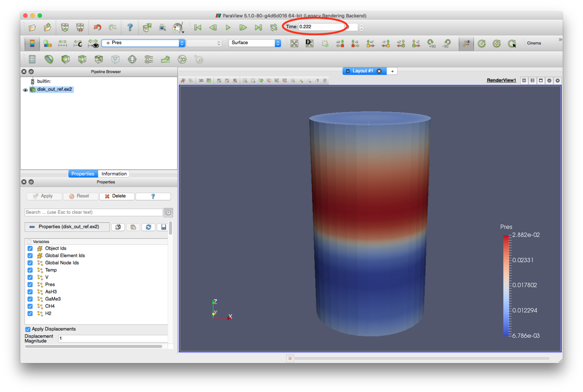The image size is (583, 392).
Task: Apply the Contour filter
Action: 49,59
